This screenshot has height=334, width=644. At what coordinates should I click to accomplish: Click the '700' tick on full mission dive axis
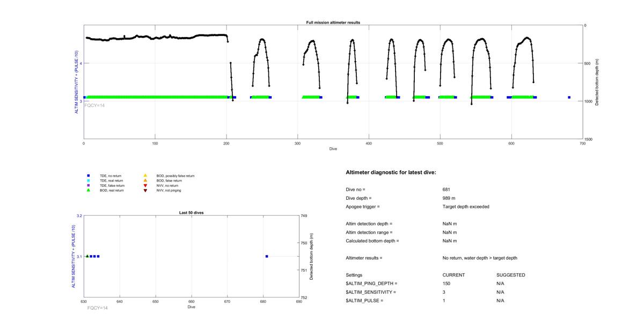[x=583, y=143]
